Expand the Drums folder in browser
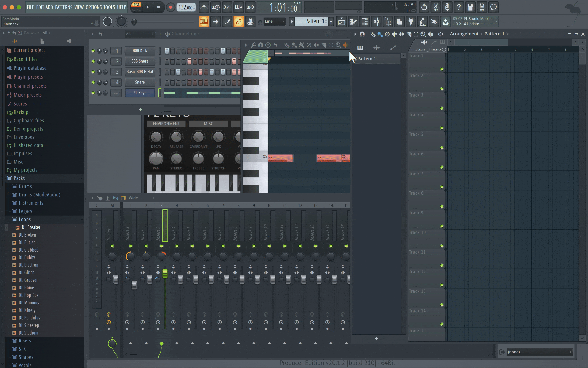The image size is (588, 368). tap(25, 186)
